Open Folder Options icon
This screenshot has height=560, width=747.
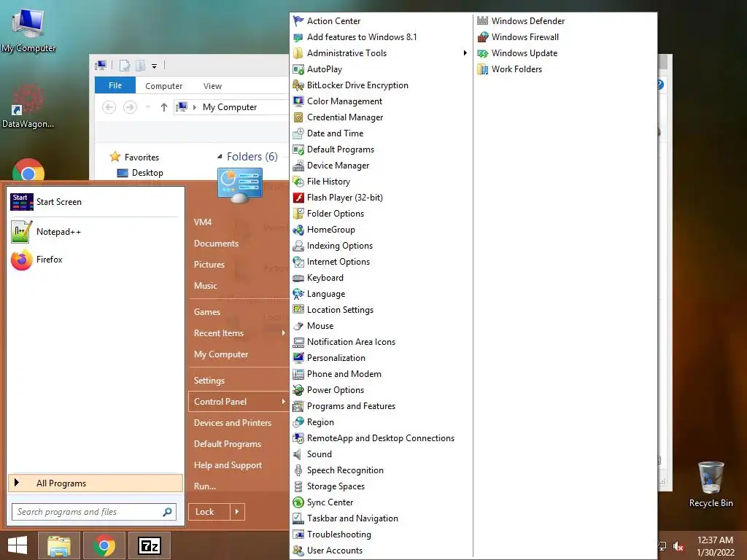(298, 214)
